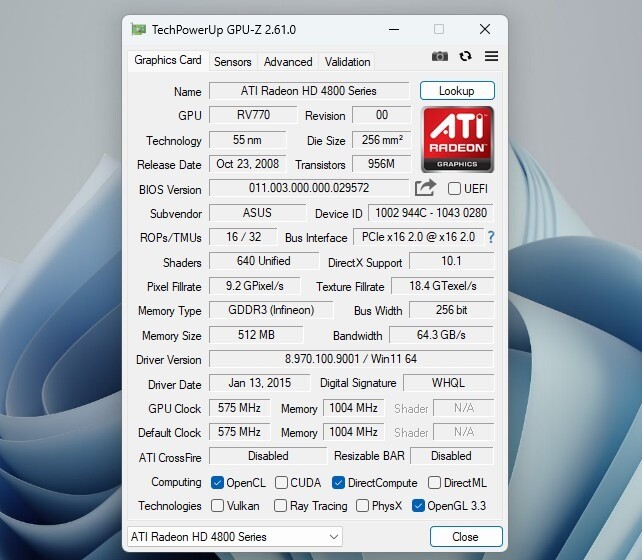Screen dimensions: 642x560
Task: Select the Graphics Card tab
Action: click(168, 60)
